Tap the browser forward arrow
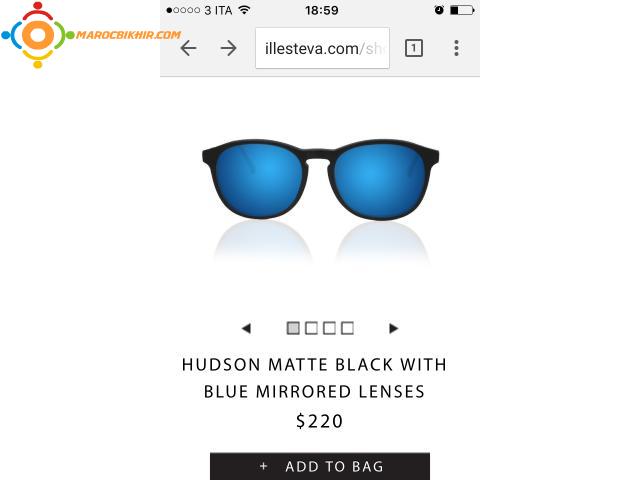Image resolution: width=640 pixels, height=480 pixels. tap(229, 48)
